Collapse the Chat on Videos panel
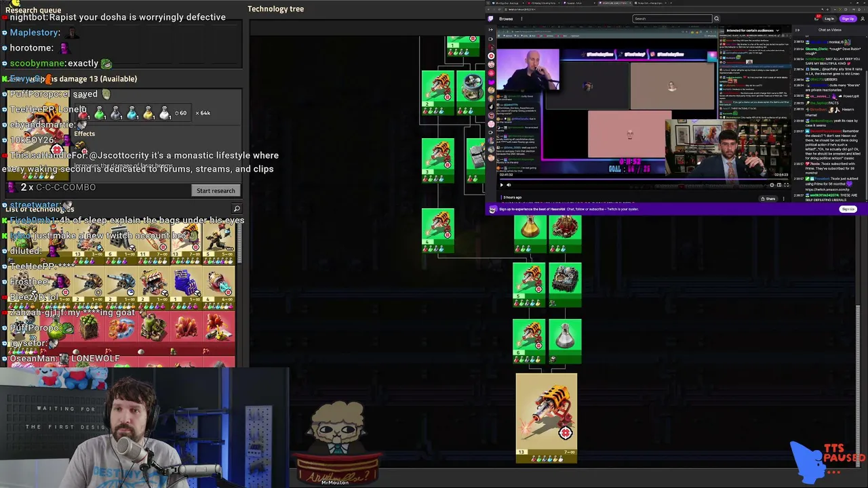Image resolution: width=868 pixels, height=488 pixels. point(797,30)
